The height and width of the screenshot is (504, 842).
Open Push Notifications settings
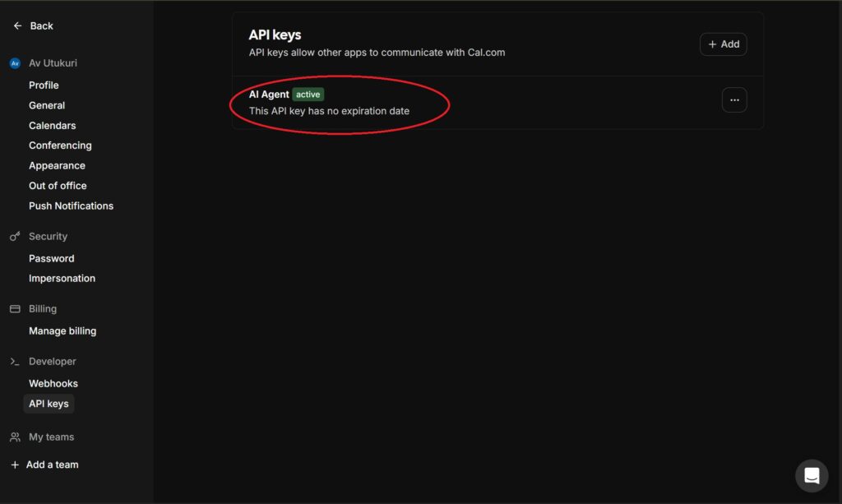[71, 206]
